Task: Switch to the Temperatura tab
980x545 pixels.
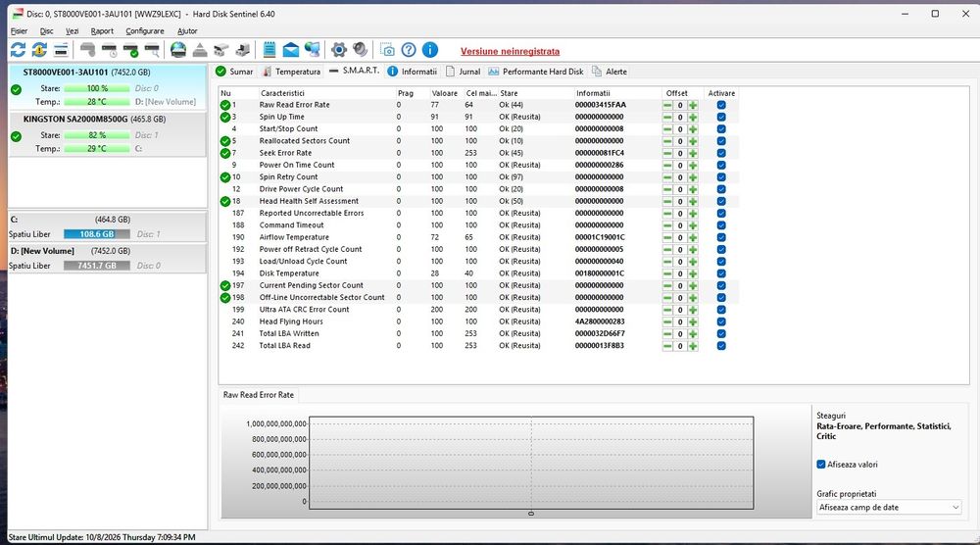Action: click(291, 72)
